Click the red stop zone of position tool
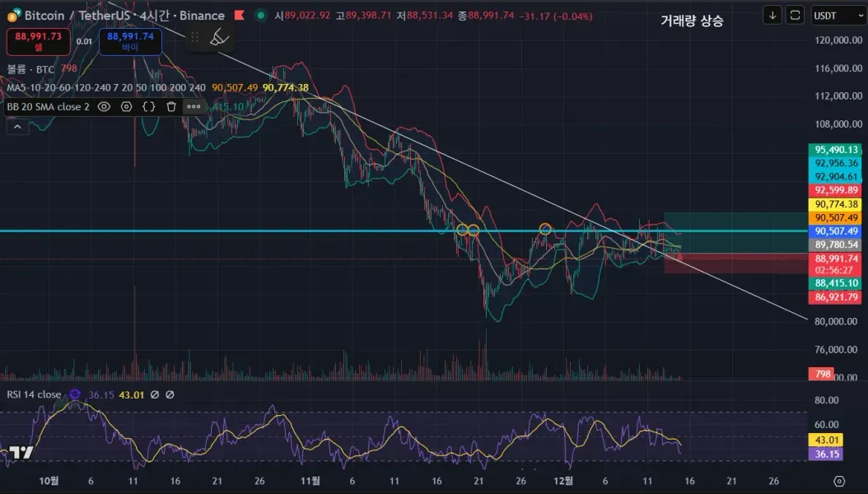The width and height of the screenshot is (868, 494). [736, 263]
